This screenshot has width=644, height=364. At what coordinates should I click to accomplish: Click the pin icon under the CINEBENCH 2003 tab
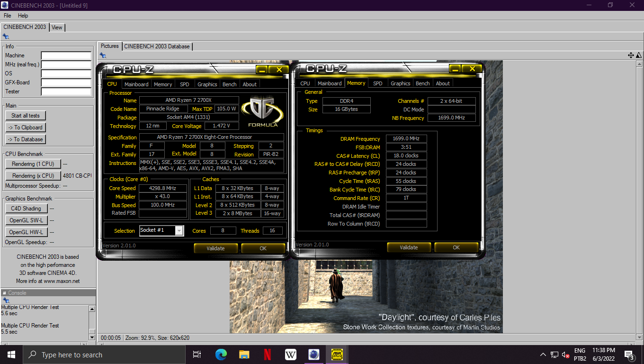[x=6, y=36]
